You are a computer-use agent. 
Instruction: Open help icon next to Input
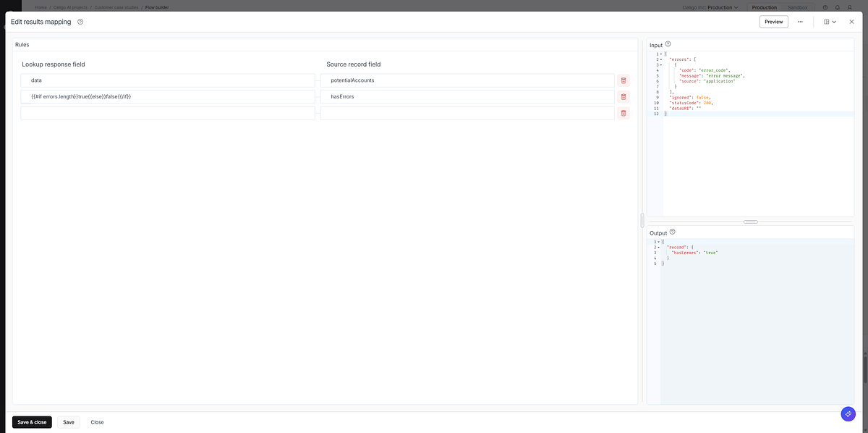668,44
